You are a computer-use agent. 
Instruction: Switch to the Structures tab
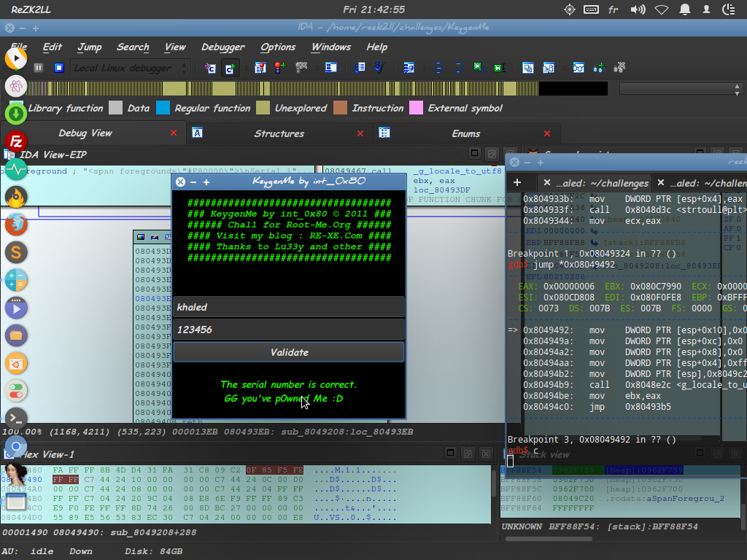[x=279, y=134]
